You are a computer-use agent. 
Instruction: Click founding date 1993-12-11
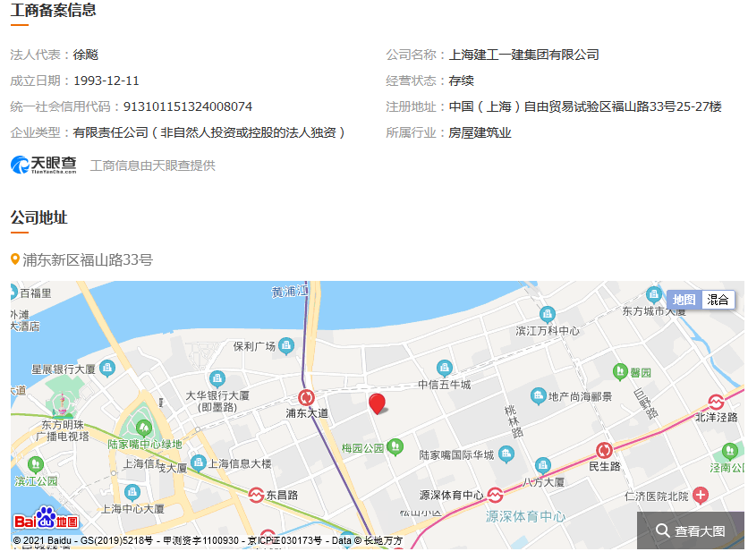[106, 81]
